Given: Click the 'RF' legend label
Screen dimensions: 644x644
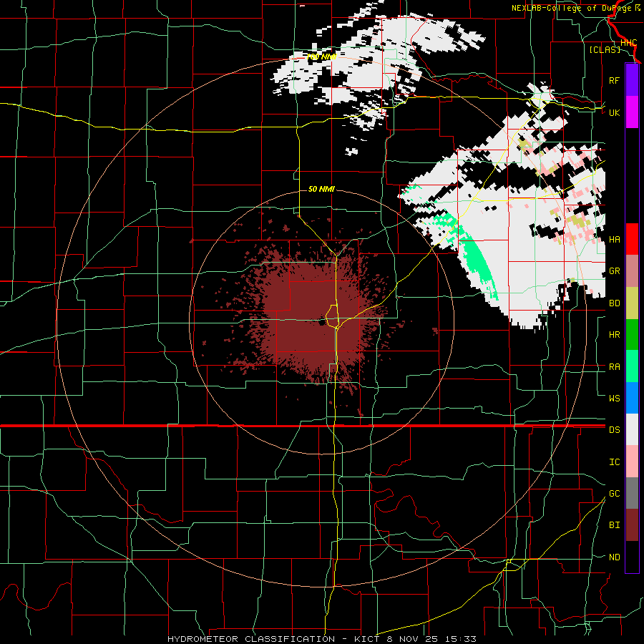Looking at the screenshot, I should [x=614, y=80].
